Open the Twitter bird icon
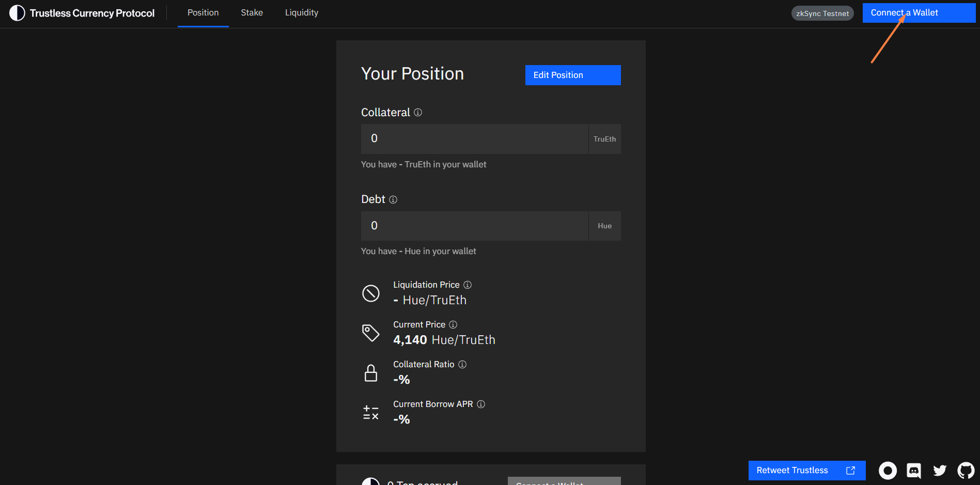Image resolution: width=980 pixels, height=485 pixels. [x=940, y=471]
